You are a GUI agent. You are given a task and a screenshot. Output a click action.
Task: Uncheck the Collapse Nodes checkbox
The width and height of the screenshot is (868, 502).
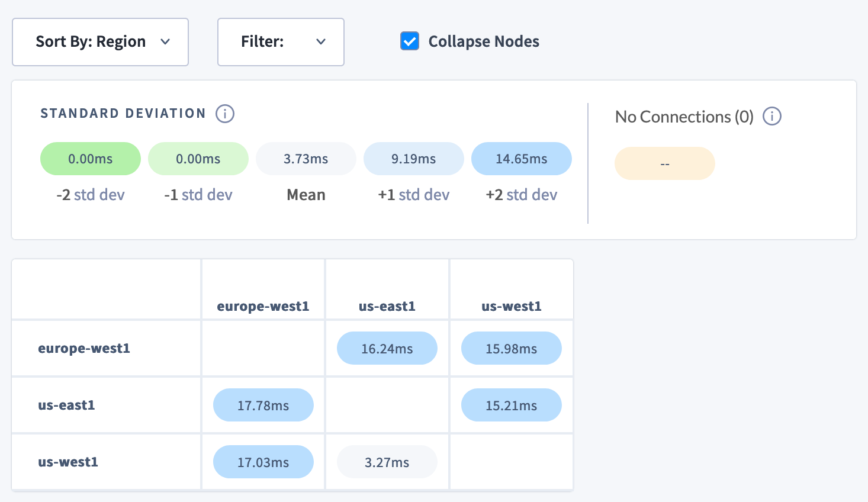pos(410,41)
